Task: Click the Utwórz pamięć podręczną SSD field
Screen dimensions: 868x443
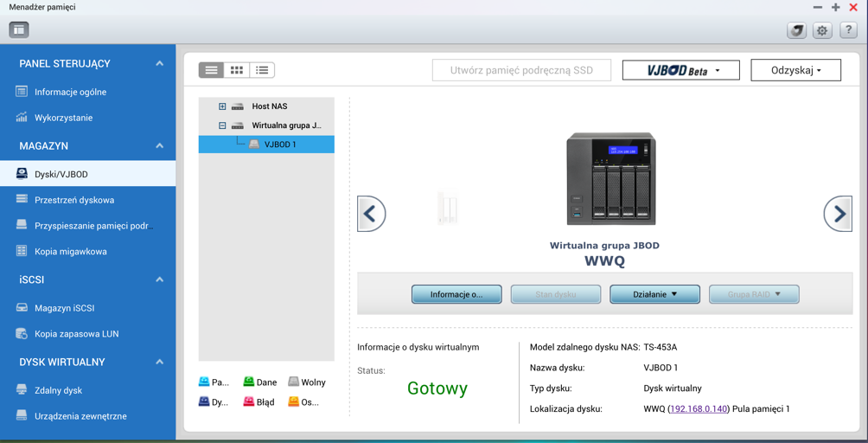Action: [x=521, y=70]
